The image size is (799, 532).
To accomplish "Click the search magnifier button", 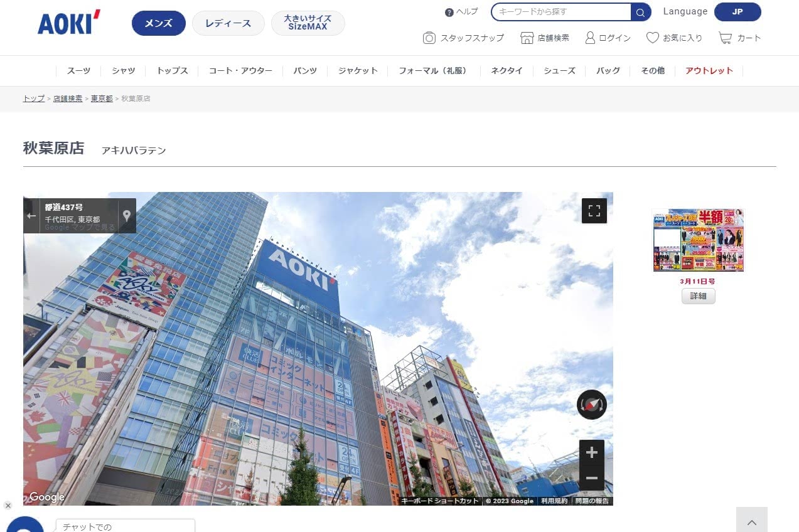I will click(x=640, y=12).
